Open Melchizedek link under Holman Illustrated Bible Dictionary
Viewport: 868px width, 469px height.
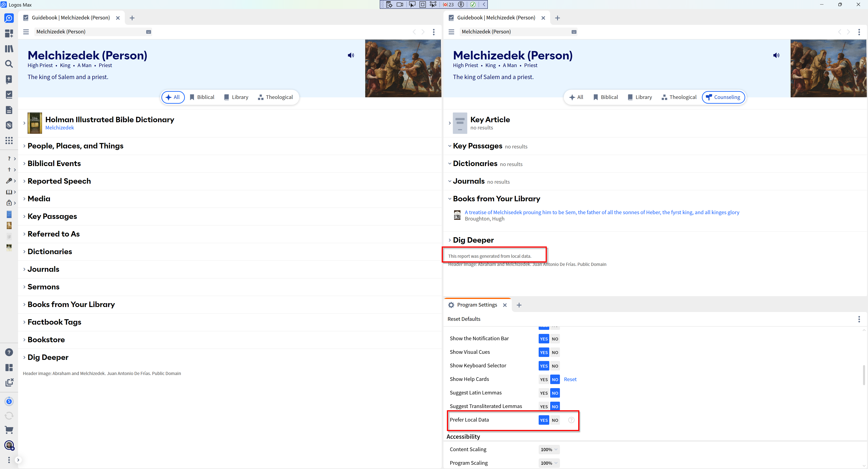click(x=60, y=128)
